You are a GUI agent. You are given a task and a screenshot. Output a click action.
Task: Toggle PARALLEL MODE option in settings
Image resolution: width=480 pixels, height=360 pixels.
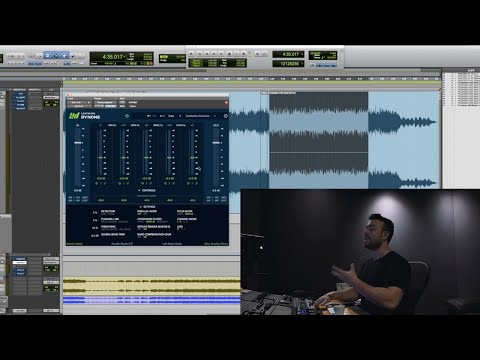(147, 212)
